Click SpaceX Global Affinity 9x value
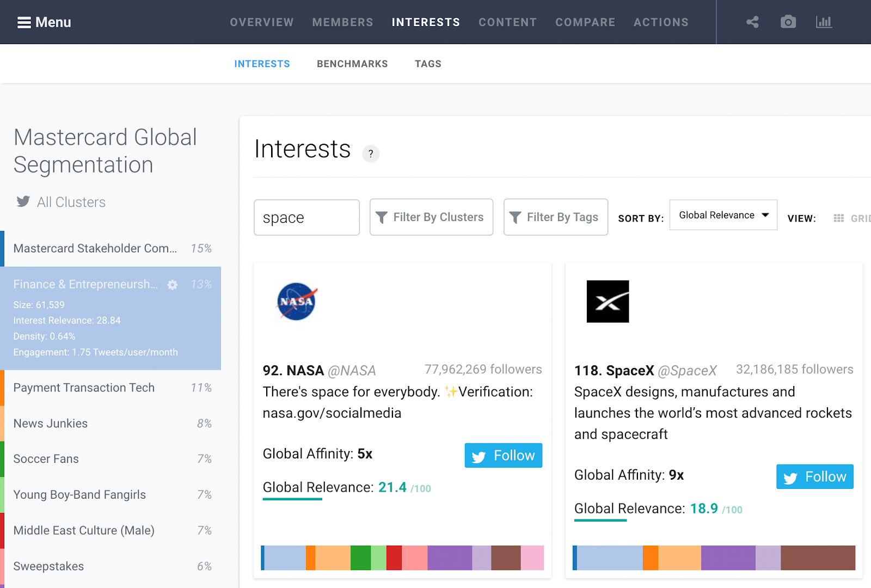This screenshot has height=588, width=871. (x=676, y=475)
